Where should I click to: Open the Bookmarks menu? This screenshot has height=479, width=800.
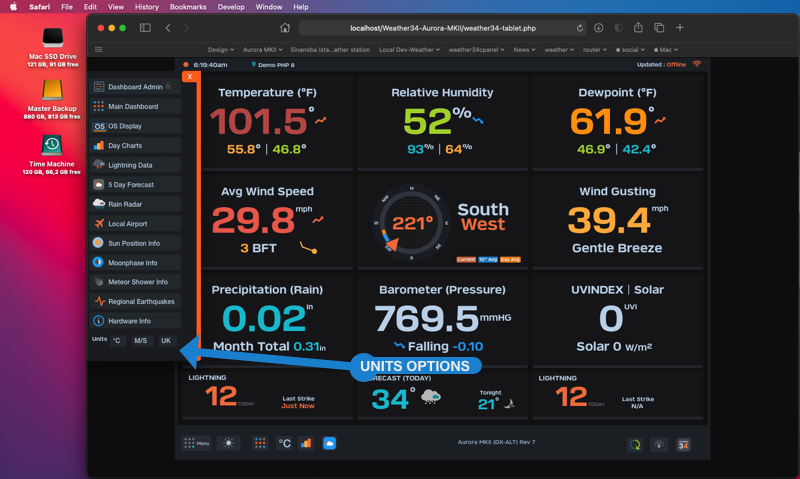pyautogui.click(x=188, y=7)
